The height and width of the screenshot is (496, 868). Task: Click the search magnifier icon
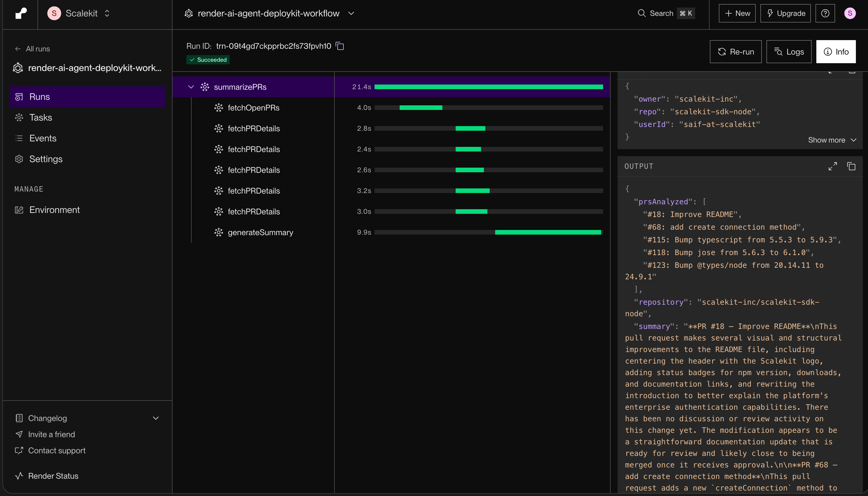pyautogui.click(x=642, y=13)
